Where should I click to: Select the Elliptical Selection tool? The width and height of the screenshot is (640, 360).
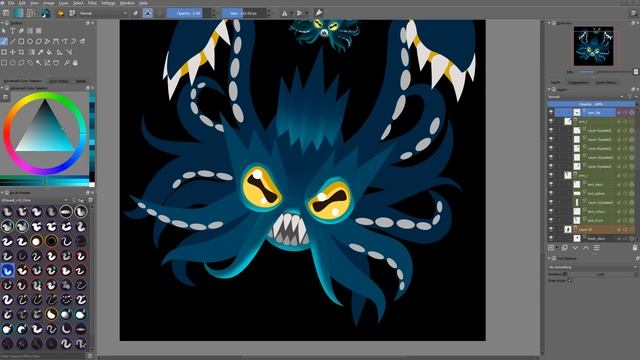[13, 63]
